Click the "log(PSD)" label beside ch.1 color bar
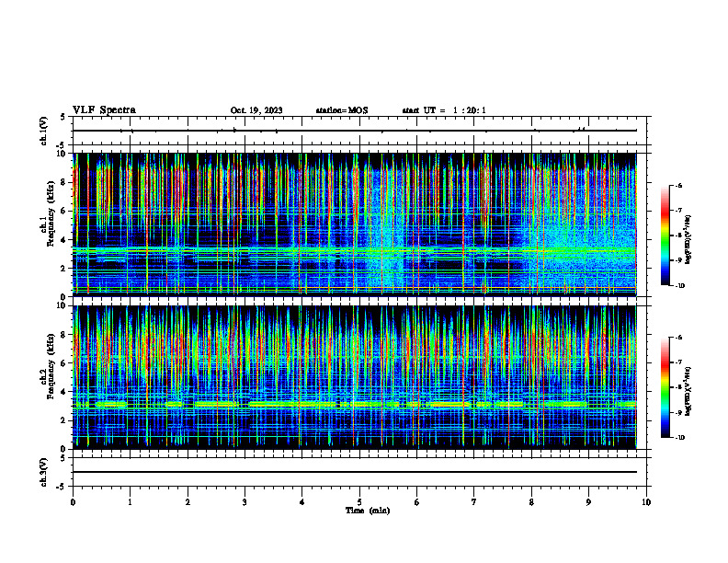Viewport: 728px width, 563px height. [688, 240]
